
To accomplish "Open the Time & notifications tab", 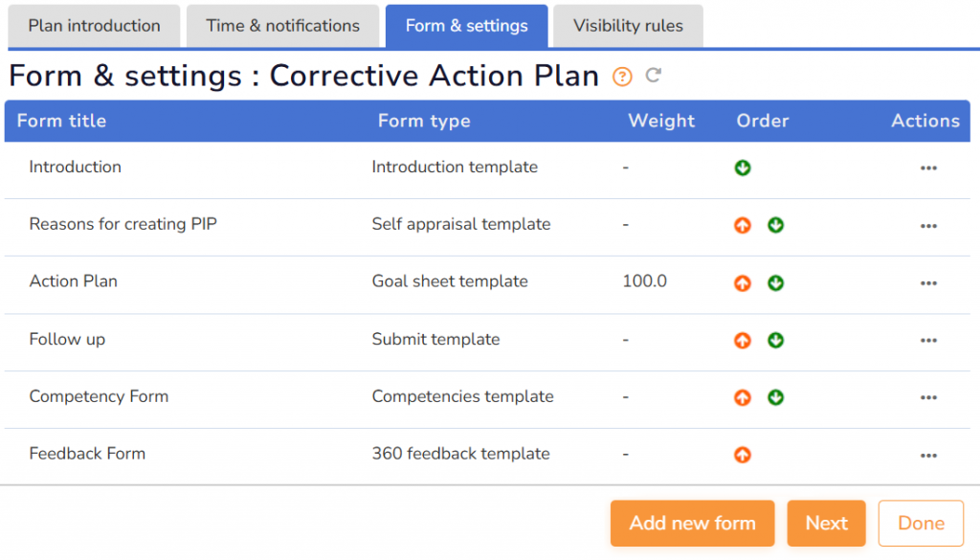I will 282,26.
